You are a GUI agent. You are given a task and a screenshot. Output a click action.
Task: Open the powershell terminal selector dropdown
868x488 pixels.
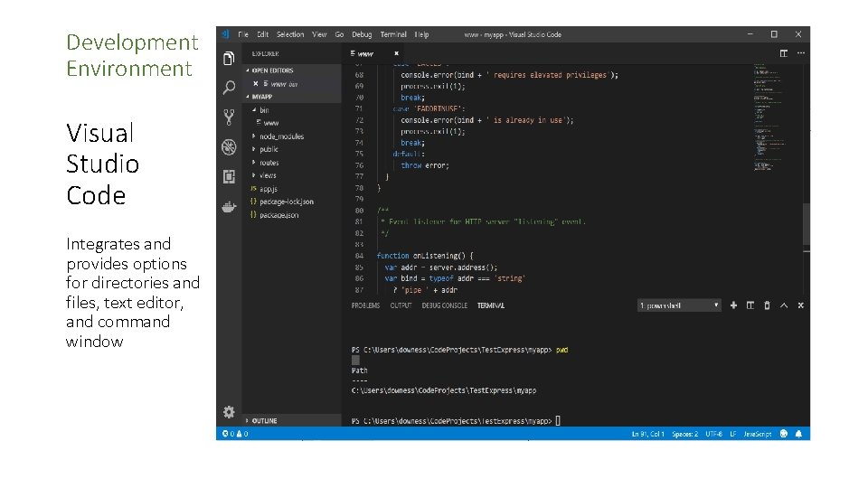[679, 305]
